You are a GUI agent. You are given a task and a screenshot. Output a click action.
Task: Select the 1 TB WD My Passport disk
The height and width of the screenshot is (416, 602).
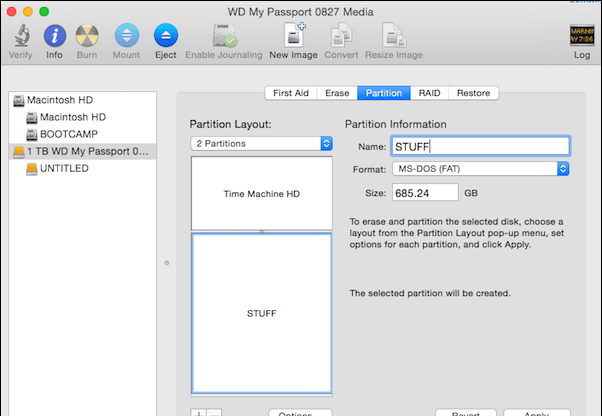click(x=83, y=151)
